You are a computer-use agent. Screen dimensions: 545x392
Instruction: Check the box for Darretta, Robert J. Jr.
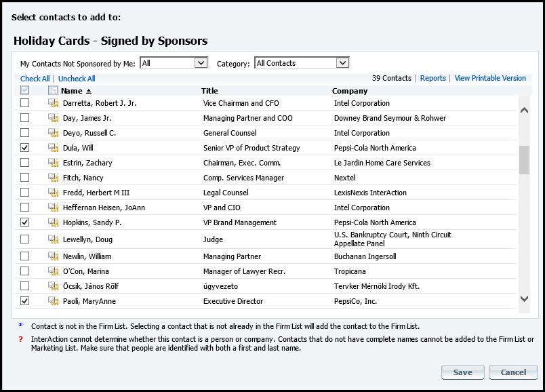click(24, 103)
